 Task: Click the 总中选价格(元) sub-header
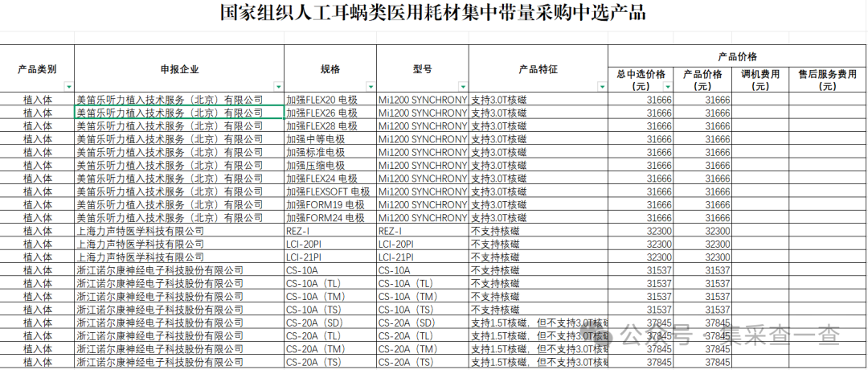[641, 80]
